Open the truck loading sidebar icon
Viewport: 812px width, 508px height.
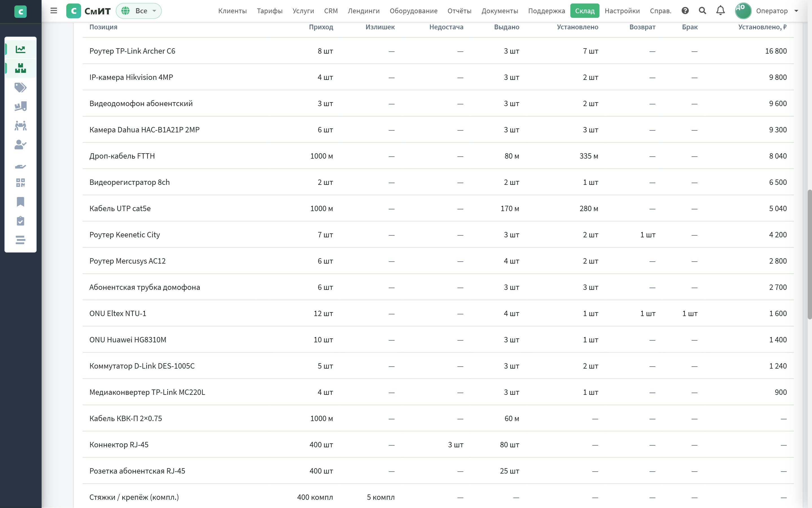pos(21,106)
